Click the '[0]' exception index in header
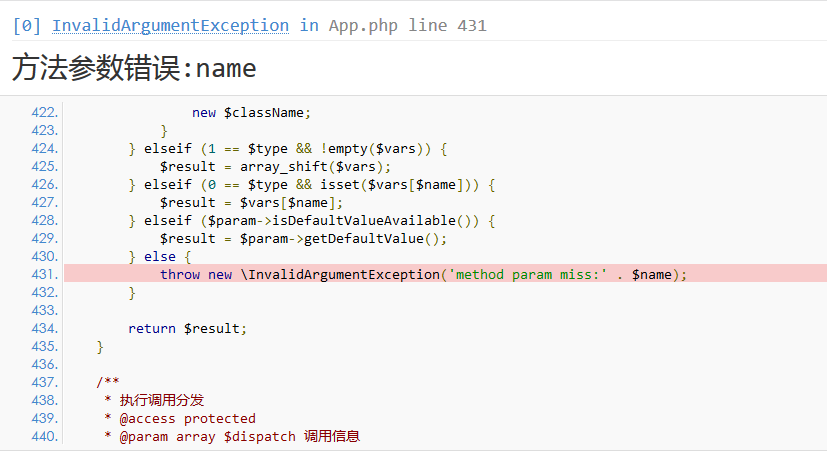This screenshot has height=461, width=827. pyautogui.click(x=27, y=25)
